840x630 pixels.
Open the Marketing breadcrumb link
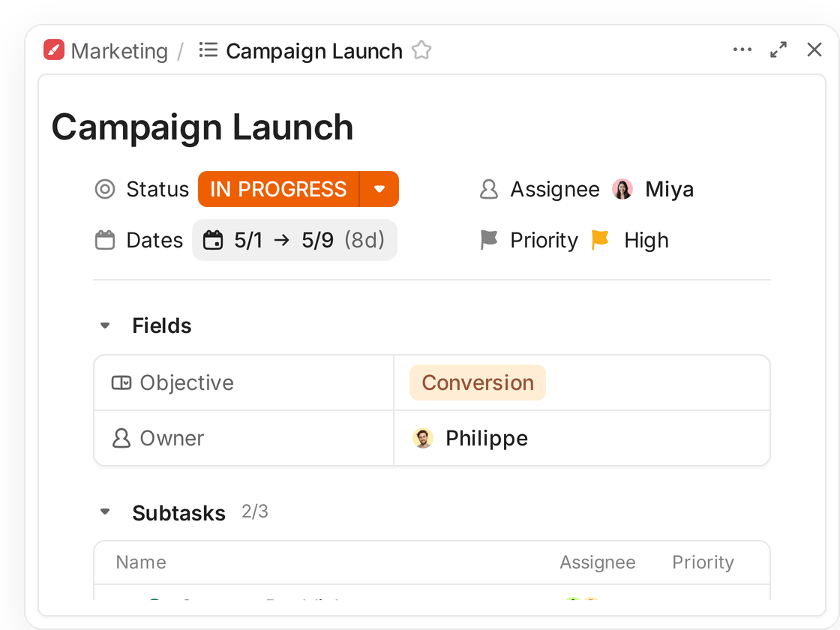coord(119,52)
